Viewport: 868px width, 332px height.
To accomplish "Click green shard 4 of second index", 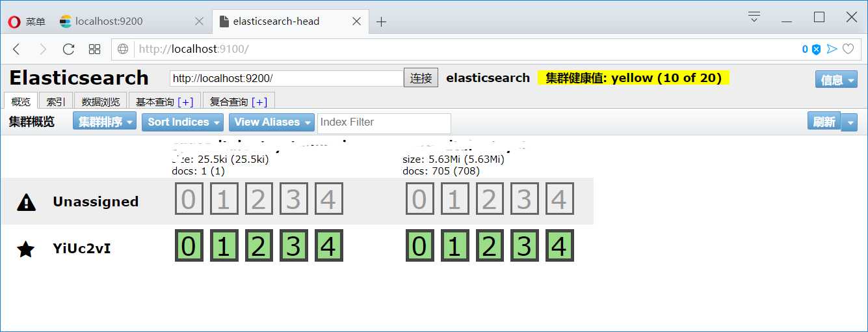I will pyautogui.click(x=560, y=246).
